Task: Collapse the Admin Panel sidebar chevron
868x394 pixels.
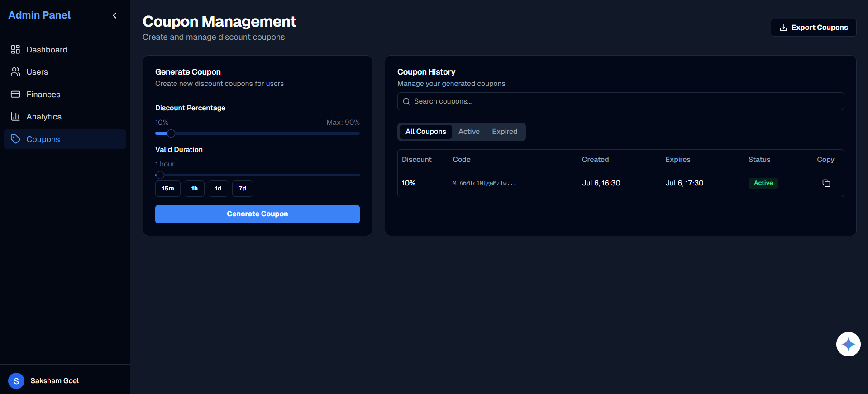Action: tap(115, 15)
